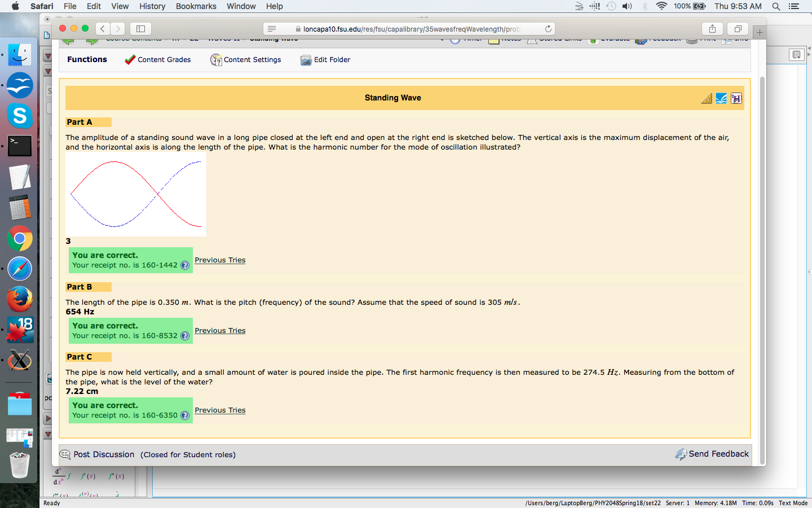Open Notification Center icon in menu bar
Viewport: 812px width, 508px height.
[794, 6]
